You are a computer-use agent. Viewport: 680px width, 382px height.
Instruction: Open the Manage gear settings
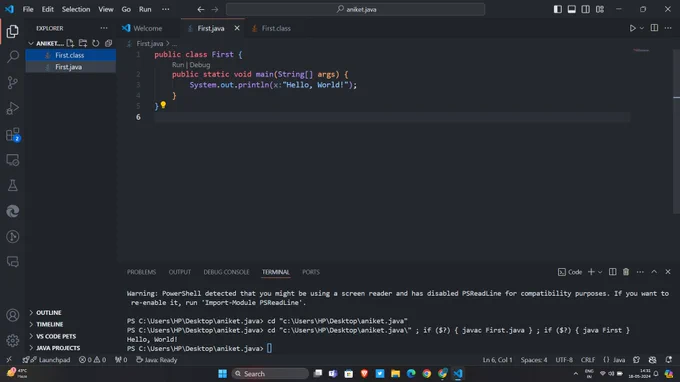coord(13,340)
